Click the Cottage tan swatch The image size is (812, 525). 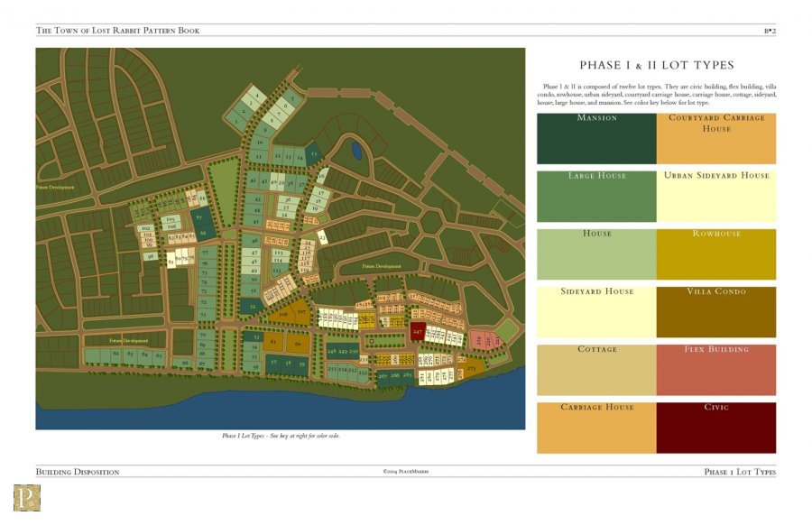(x=596, y=369)
